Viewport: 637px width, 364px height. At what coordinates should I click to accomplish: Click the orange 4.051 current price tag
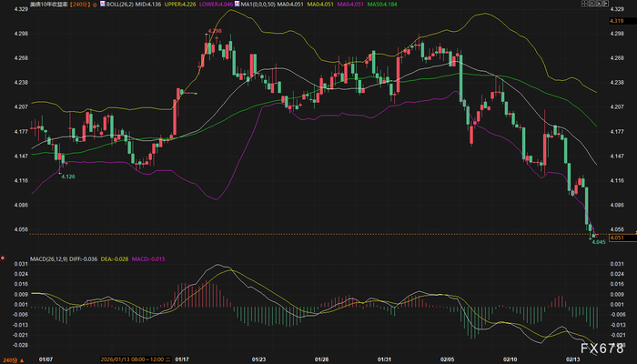tap(622, 238)
